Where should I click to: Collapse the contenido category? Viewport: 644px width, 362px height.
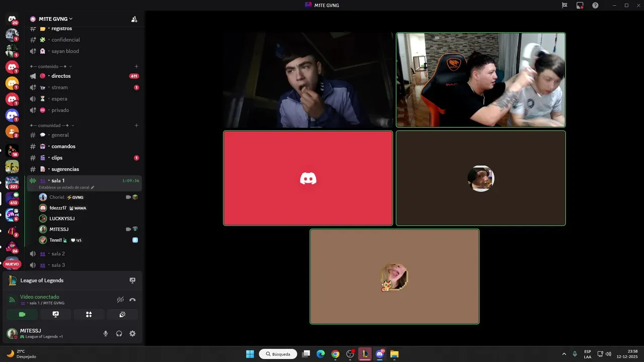tap(50, 66)
